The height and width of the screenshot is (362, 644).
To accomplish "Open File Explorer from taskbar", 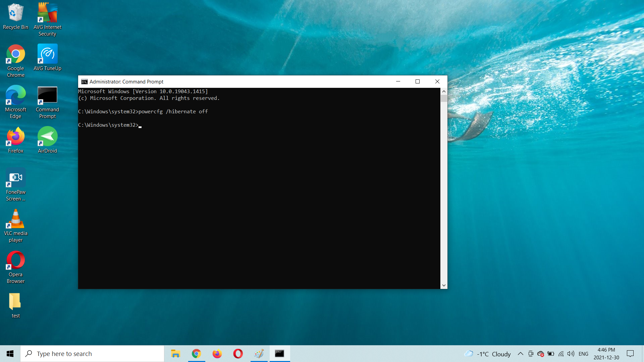I will point(175,354).
